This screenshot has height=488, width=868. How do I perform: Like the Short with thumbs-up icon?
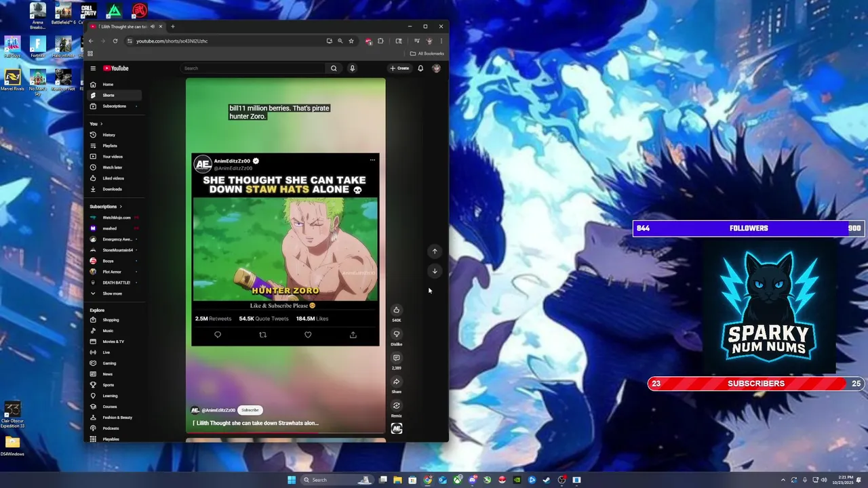pos(397,310)
